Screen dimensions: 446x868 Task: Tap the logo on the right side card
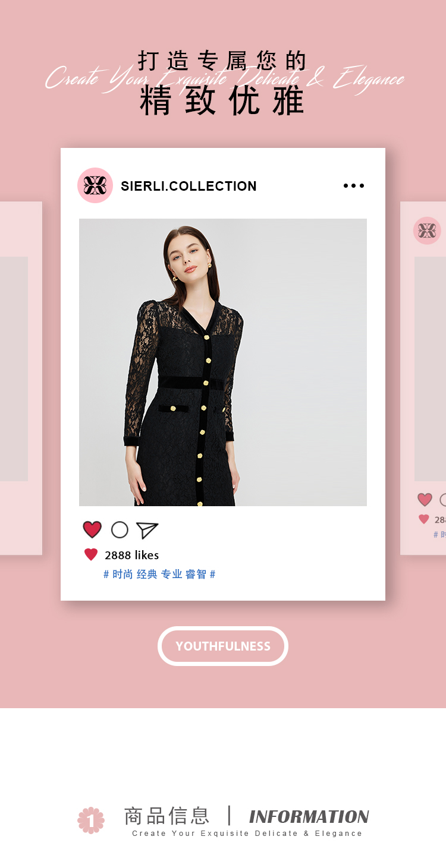coord(427,231)
